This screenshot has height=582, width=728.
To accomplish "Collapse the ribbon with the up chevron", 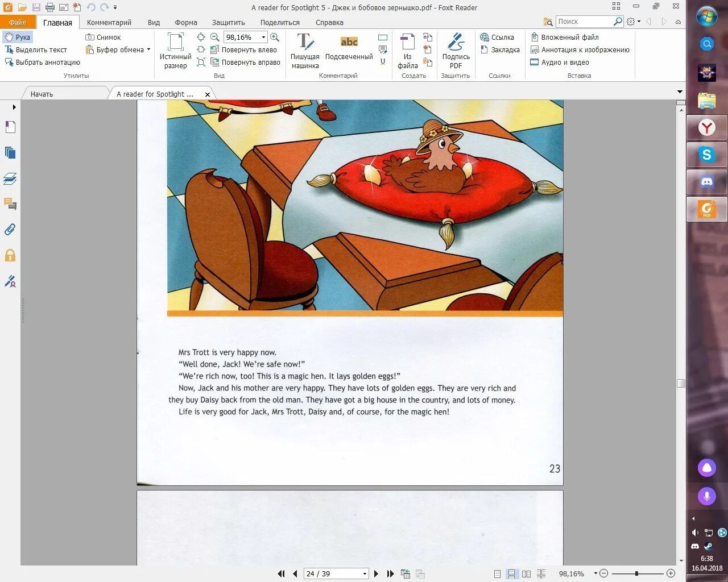I will (x=678, y=22).
